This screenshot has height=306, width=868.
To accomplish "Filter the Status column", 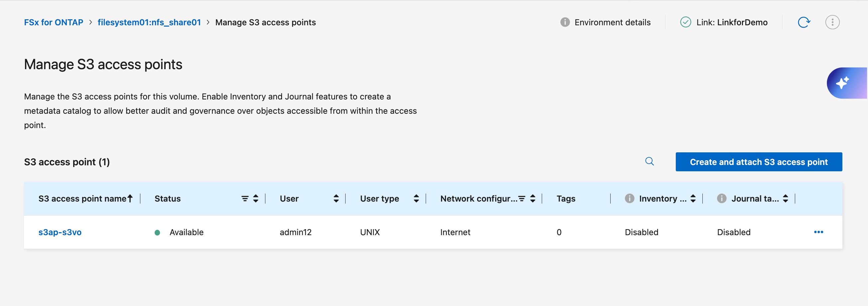I will (x=245, y=199).
